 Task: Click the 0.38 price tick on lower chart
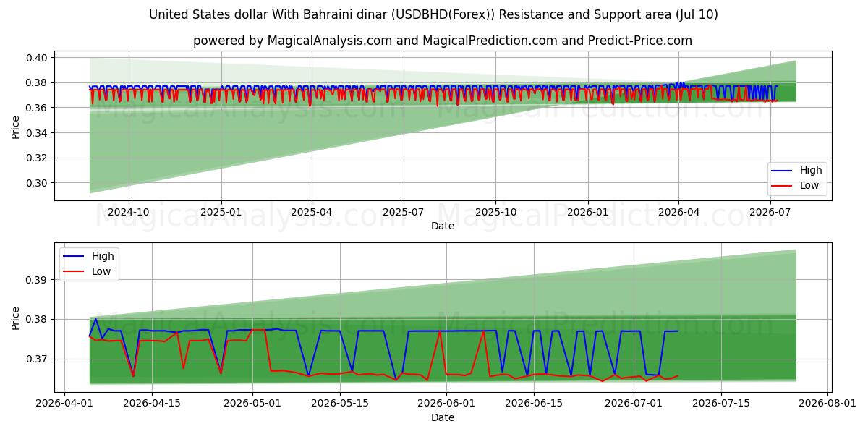click(38, 319)
